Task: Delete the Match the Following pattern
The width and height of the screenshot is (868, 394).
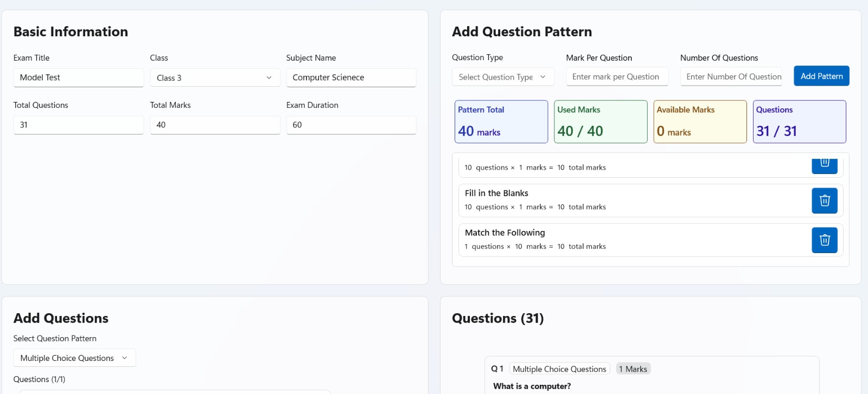Action: click(824, 240)
